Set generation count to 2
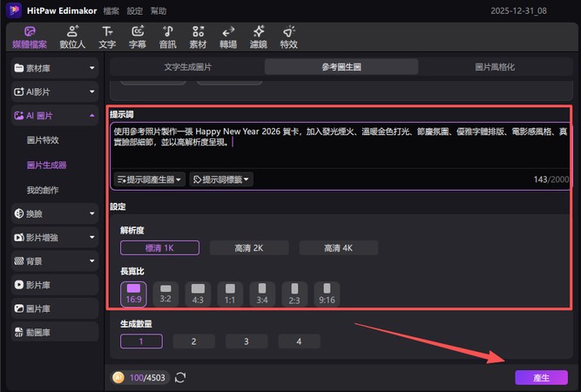Viewport: 581px width, 392px height. click(193, 341)
